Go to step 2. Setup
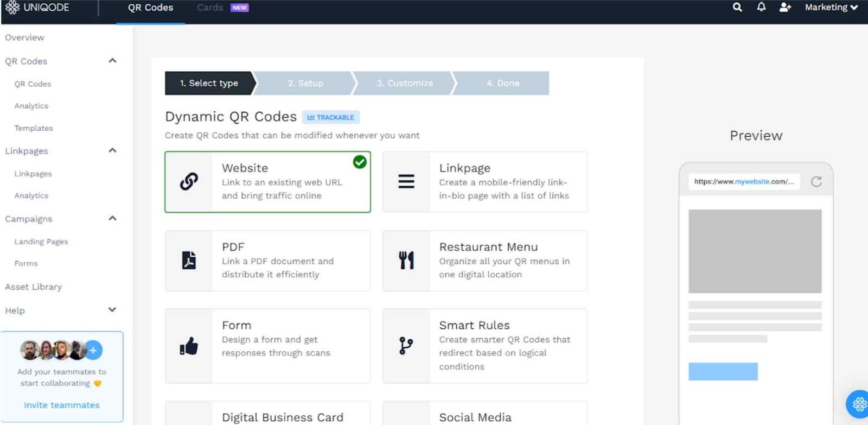 305,83
